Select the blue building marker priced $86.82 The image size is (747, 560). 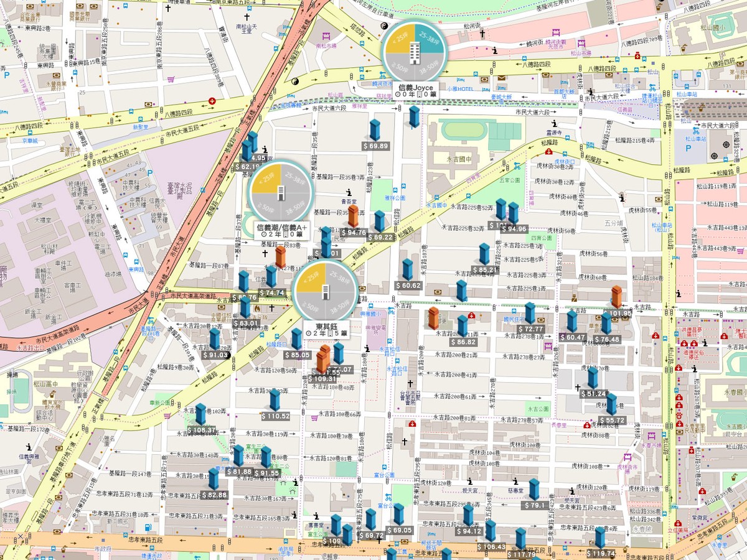[x=463, y=327]
